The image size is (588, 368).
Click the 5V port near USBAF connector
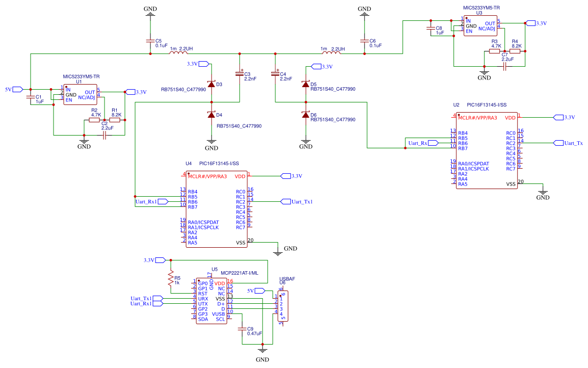256,291
